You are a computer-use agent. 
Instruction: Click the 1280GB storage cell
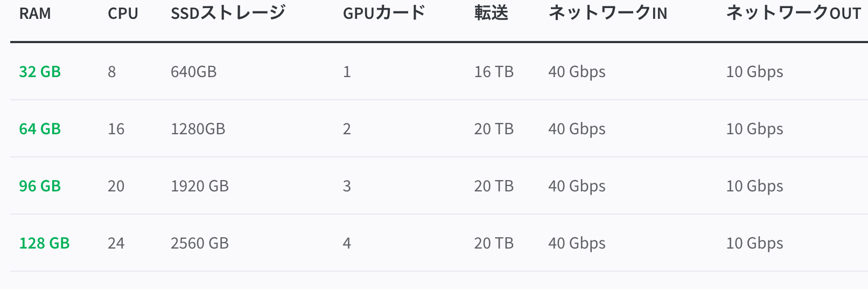point(198,129)
